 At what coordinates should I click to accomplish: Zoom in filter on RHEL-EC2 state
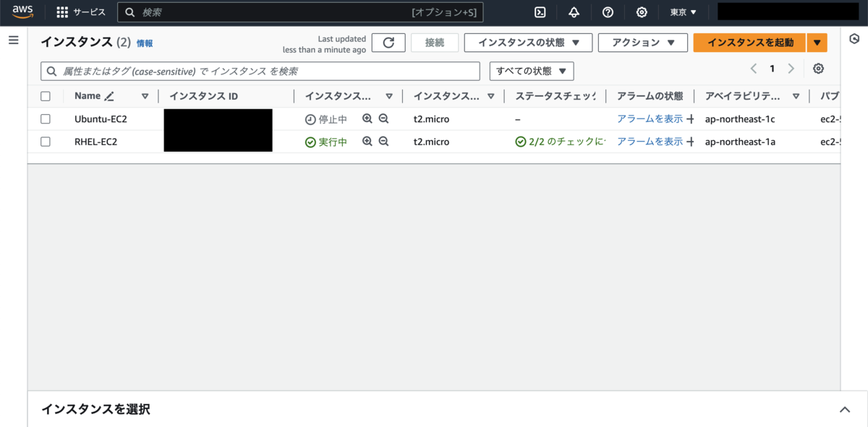pyautogui.click(x=367, y=142)
